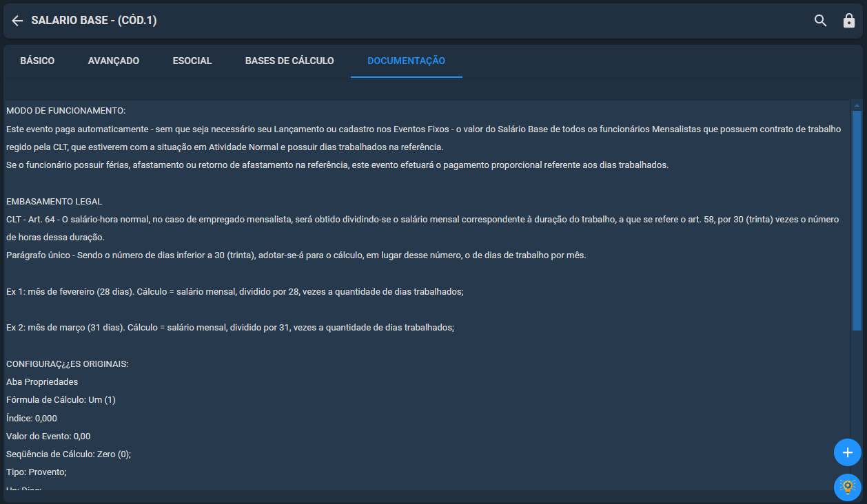The image size is (867, 504).
Task: Switch to the BÁSICO tab
Action: point(37,61)
